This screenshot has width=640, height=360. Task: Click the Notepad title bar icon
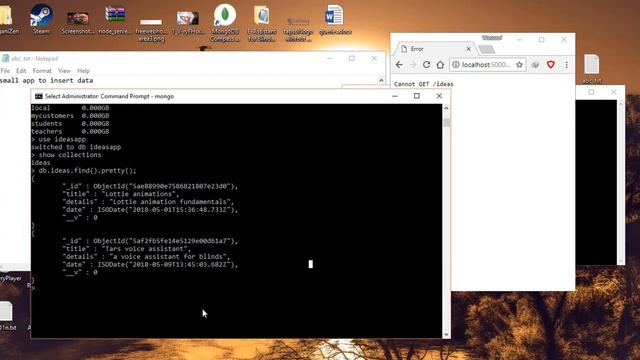pos(5,58)
